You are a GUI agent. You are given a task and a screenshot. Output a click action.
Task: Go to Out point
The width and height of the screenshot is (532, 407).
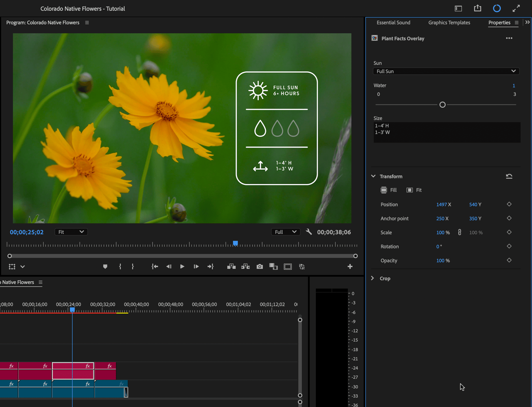211,267
